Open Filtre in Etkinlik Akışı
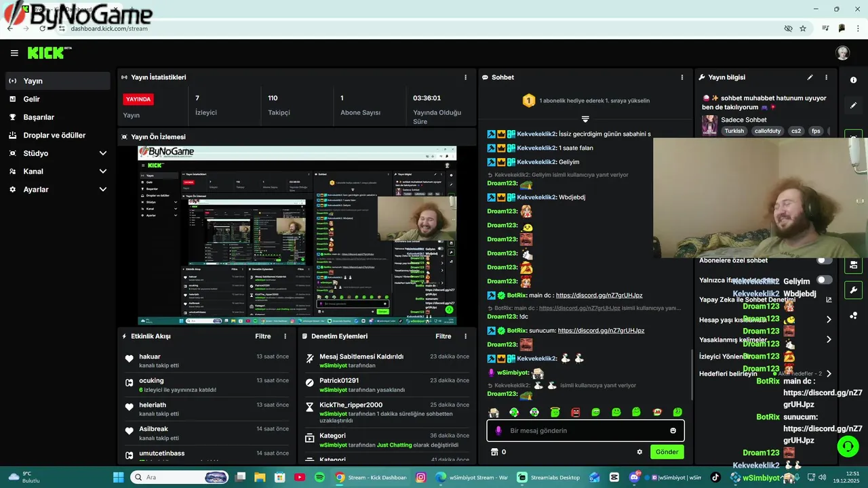868x488 pixels. click(262, 336)
